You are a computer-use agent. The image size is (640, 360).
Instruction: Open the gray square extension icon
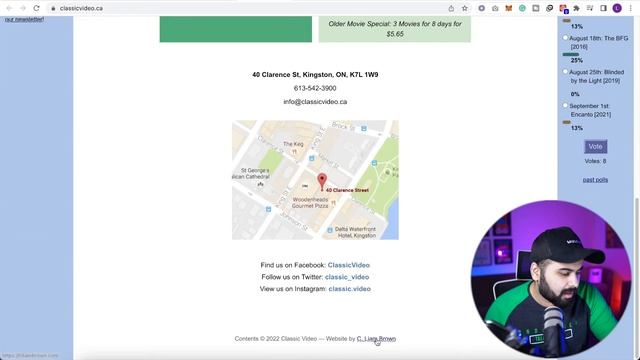536,8
